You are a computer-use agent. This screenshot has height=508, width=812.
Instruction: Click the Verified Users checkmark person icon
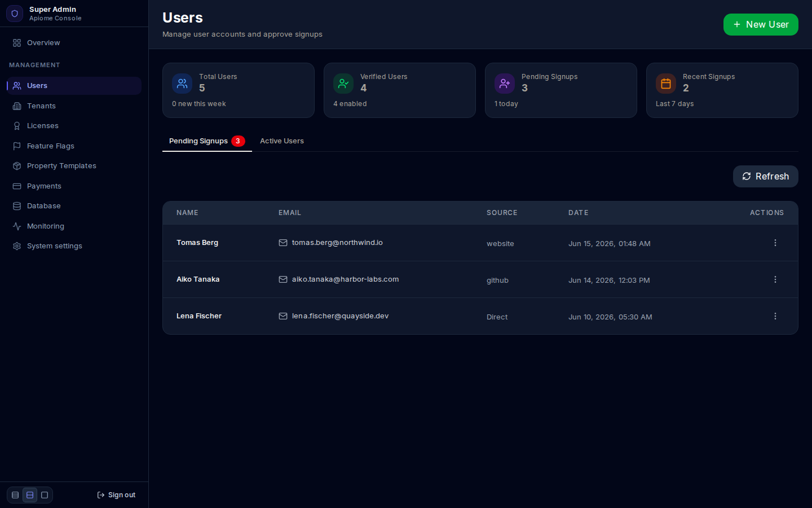(343, 84)
